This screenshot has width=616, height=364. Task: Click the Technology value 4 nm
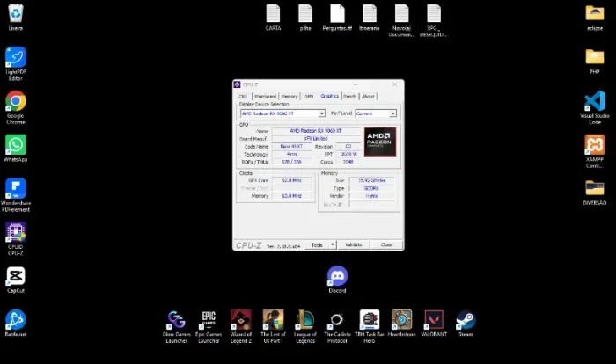tap(291, 154)
